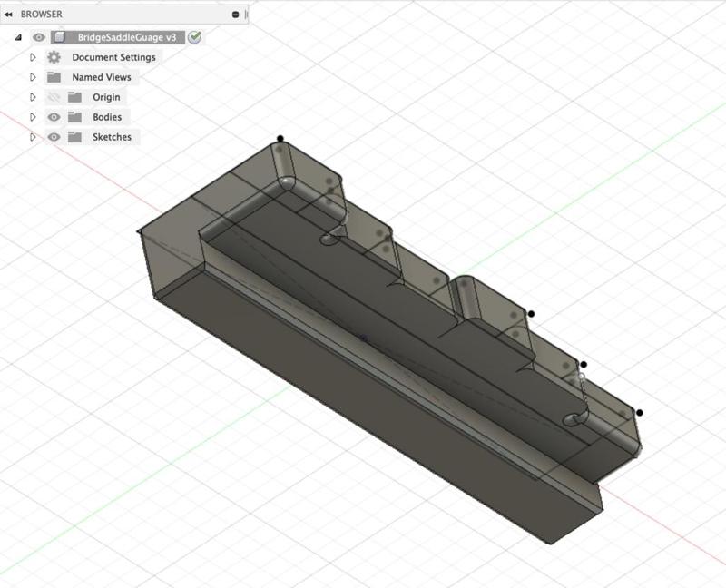Click the Document Settings gear icon
The height and width of the screenshot is (588, 726).
54,57
